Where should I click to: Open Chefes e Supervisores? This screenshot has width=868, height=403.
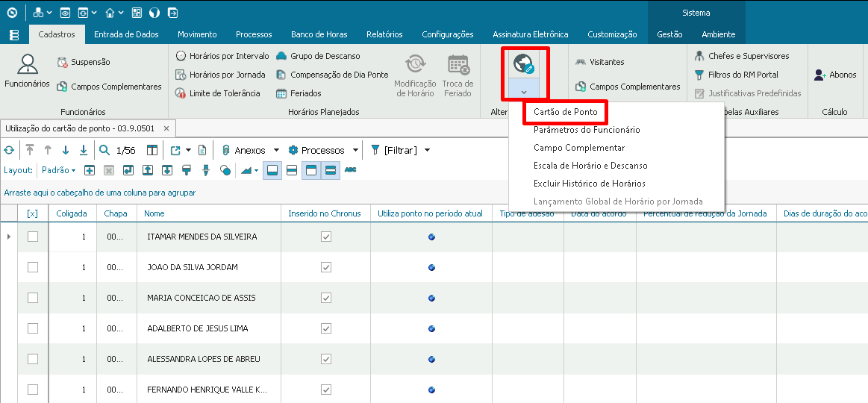tap(742, 56)
